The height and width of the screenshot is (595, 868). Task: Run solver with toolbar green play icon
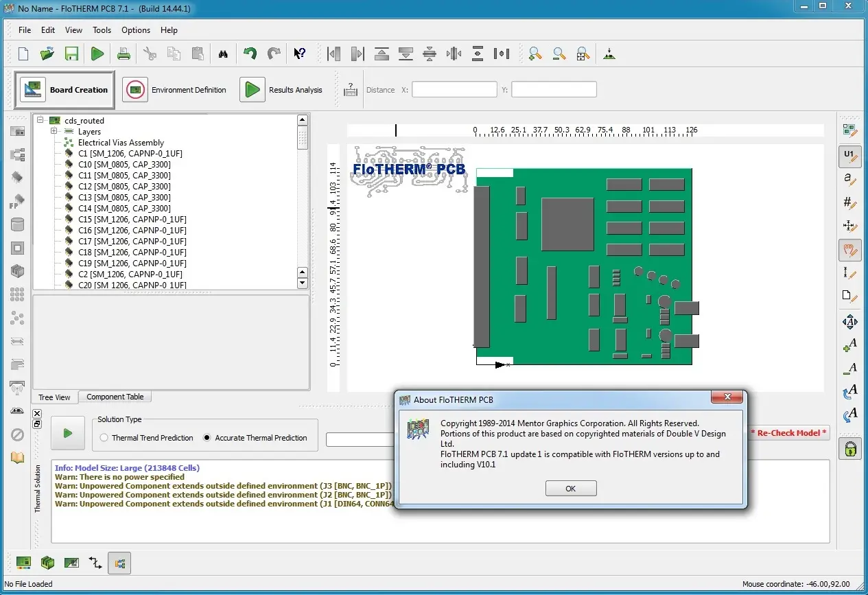point(97,54)
